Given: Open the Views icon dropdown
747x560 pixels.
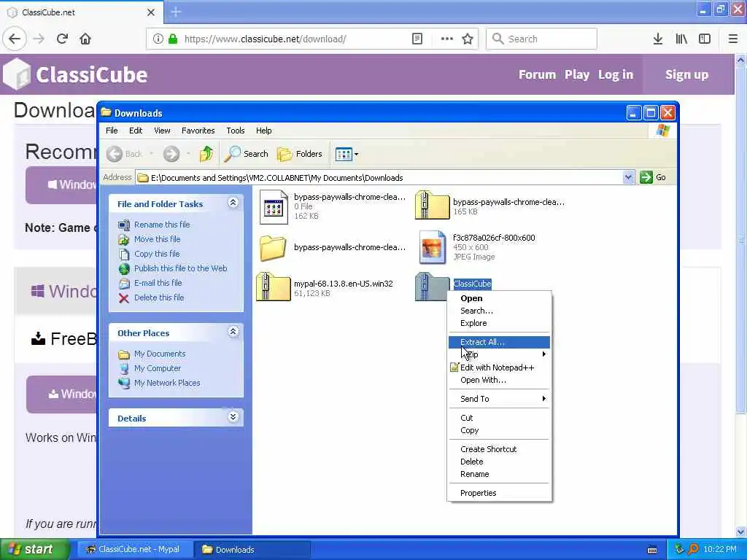Looking at the screenshot, I should click(x=347, y=154).
